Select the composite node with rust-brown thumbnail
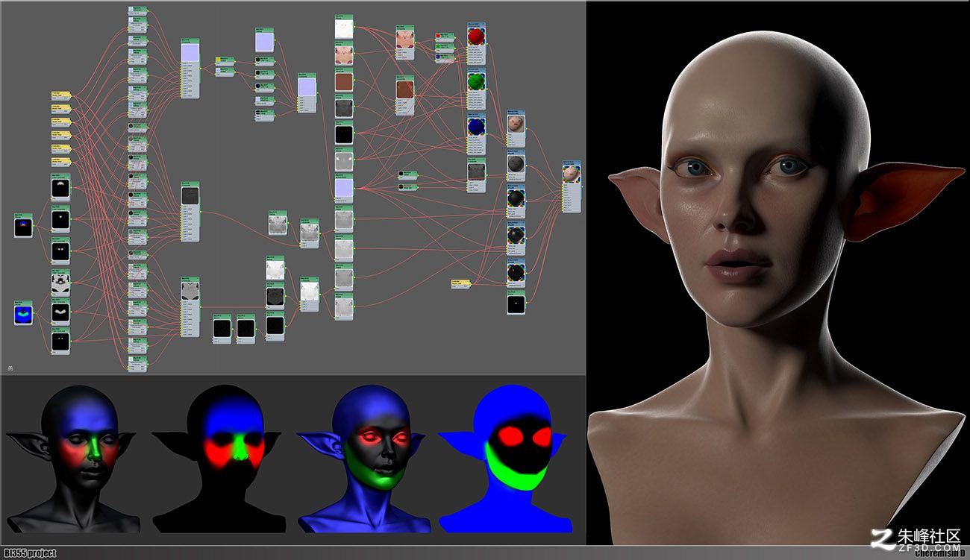 click(x=404, y=95)
